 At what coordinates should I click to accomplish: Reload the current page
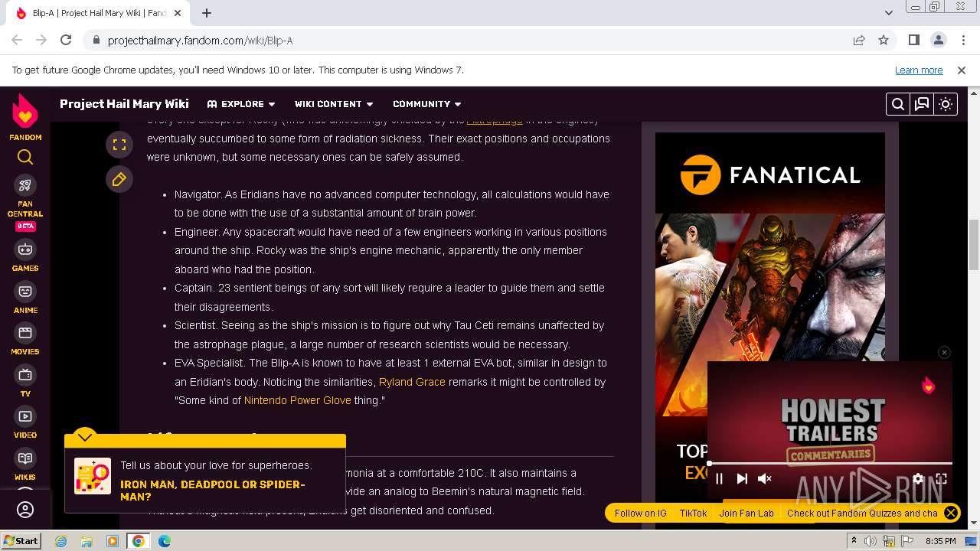66,40
